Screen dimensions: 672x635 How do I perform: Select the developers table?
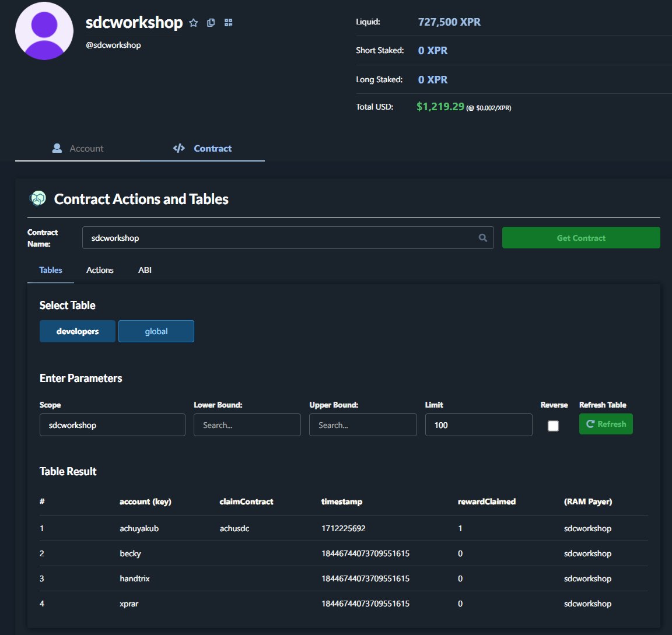(x=78, y=331)
